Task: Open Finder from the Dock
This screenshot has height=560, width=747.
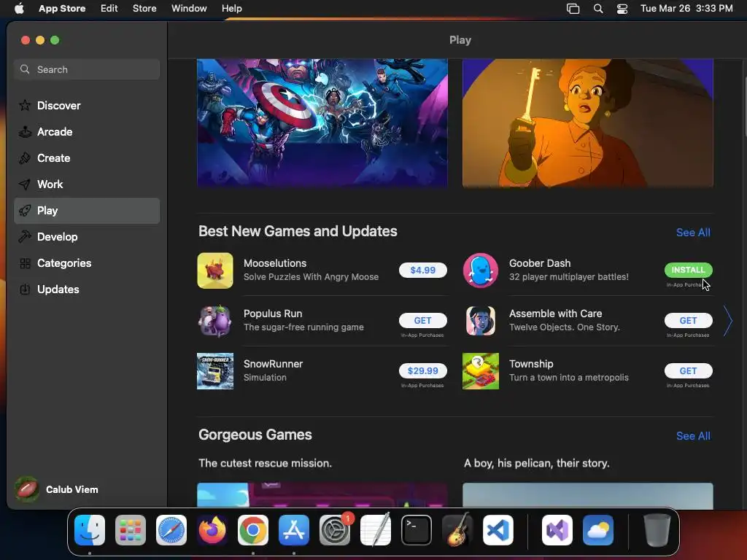Action: [x=90, y=530]
